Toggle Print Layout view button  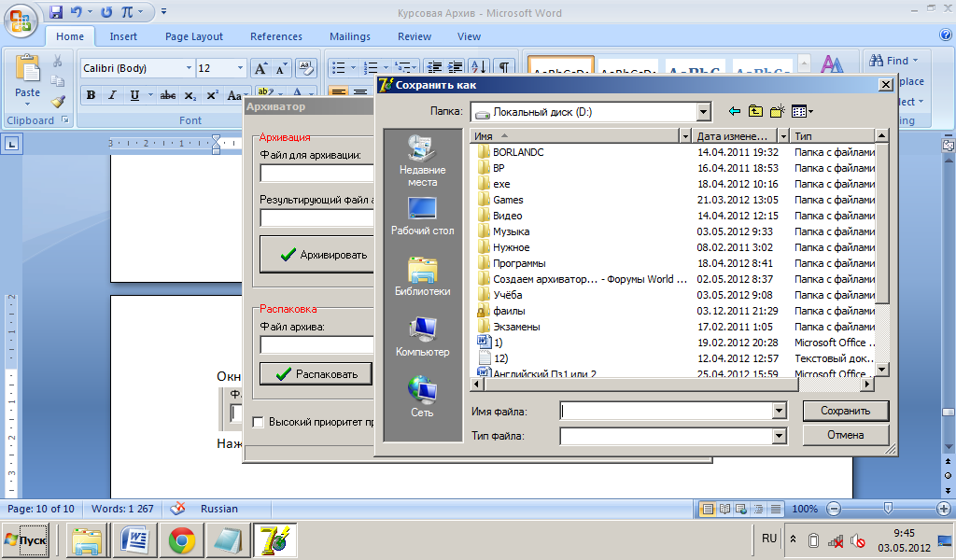click(x=708, y=509)
